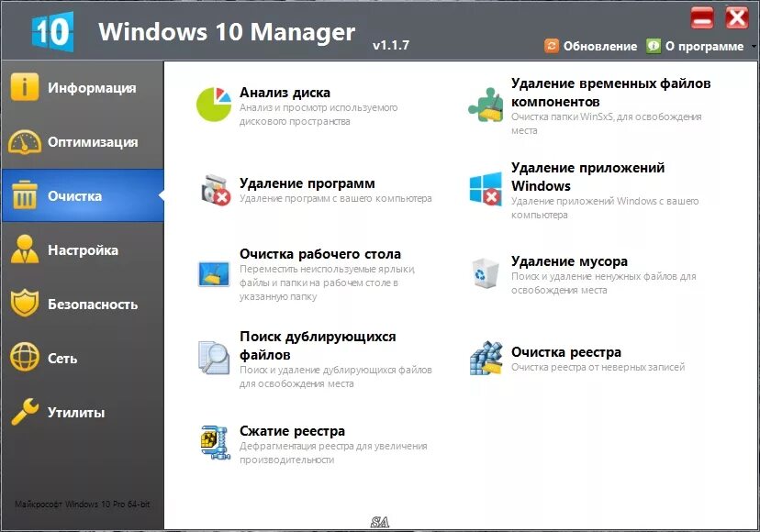Minimize the window with the red dash button
The width and height of the screenshot is (760, 532).
pyautogui.click(x=702, y=18)
